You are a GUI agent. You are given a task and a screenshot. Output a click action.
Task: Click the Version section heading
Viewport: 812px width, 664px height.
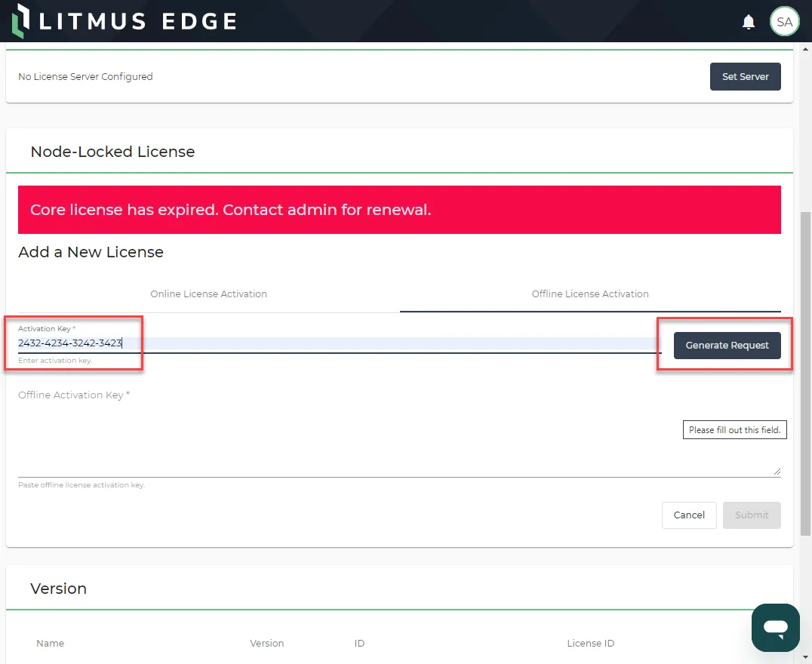(58, 589)
